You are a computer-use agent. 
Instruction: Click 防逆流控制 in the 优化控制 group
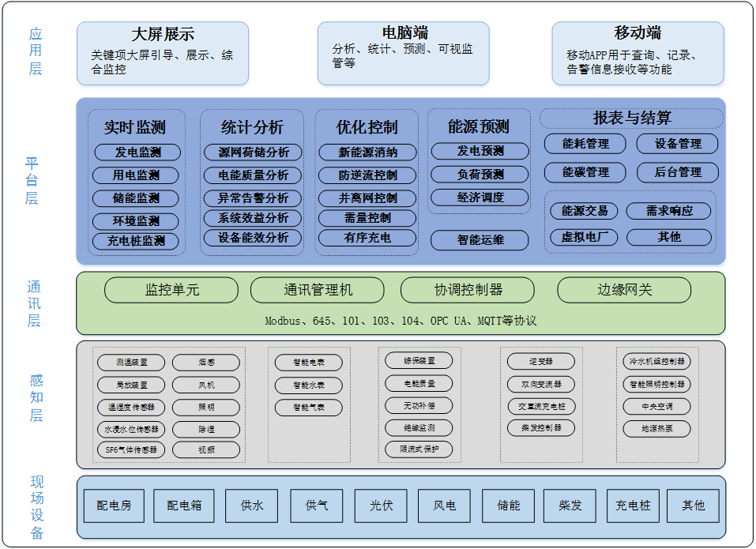tap(368, 175)
